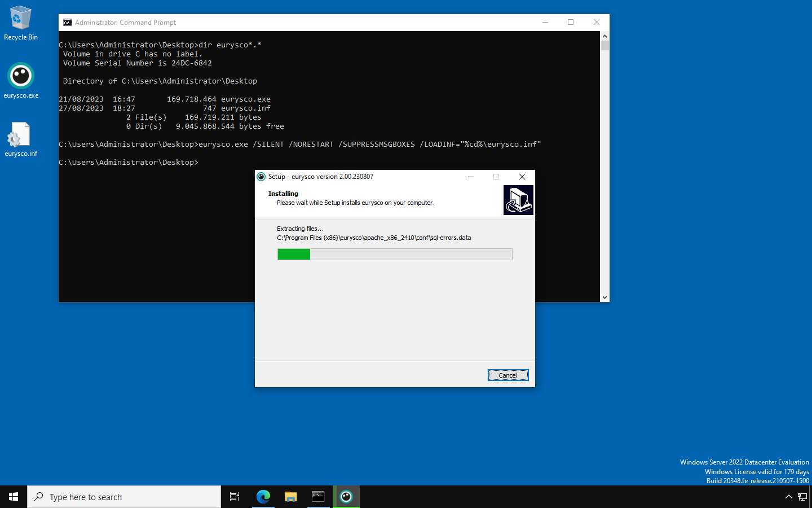The image size is (812, 508).
Task: Switch to Command Prompt taskbar button
Action: [318, 497]
